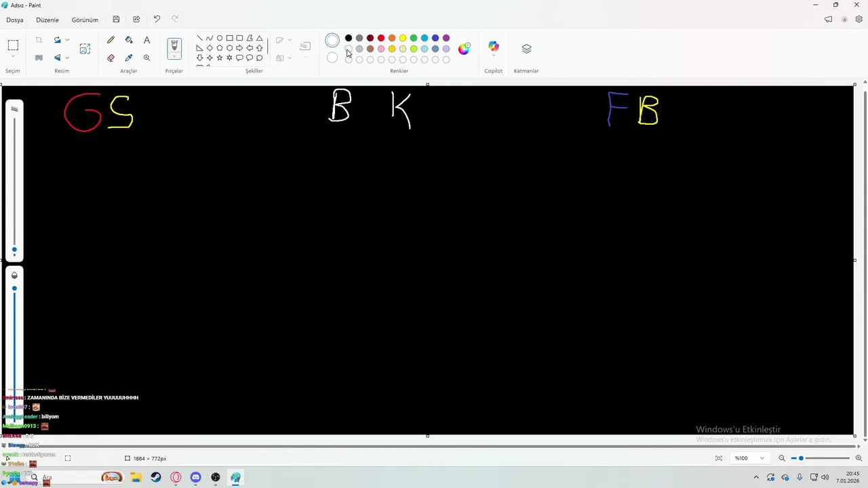Pick the purple color swatch
The image size is (868, 488).
446,38
